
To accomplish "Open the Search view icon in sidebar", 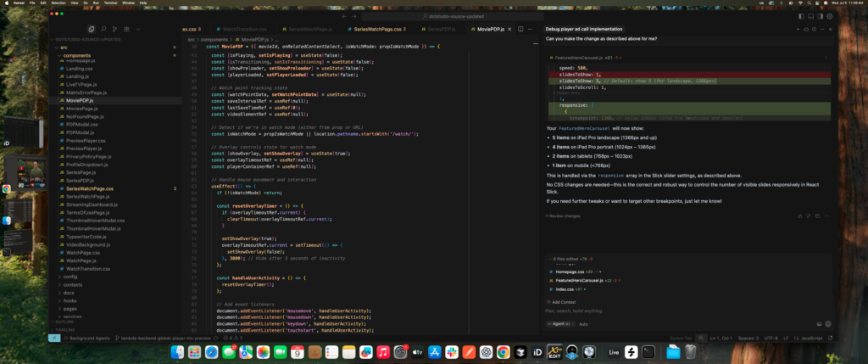I will [103, 29].
